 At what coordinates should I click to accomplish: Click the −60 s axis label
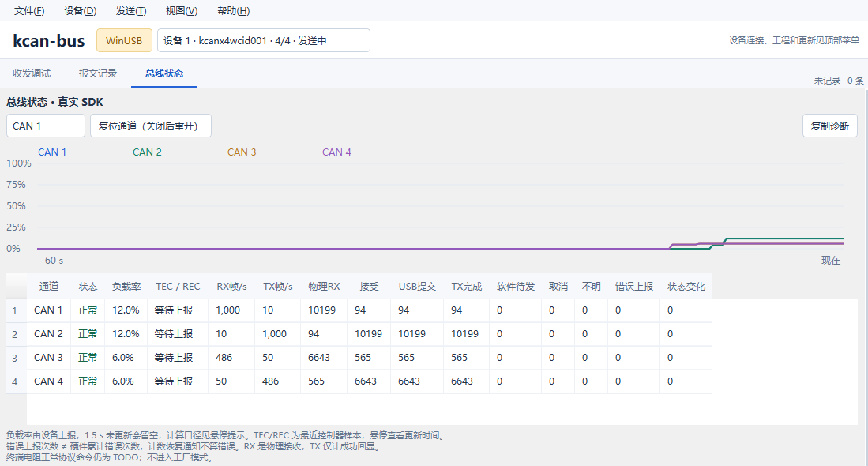pos(51,260)
